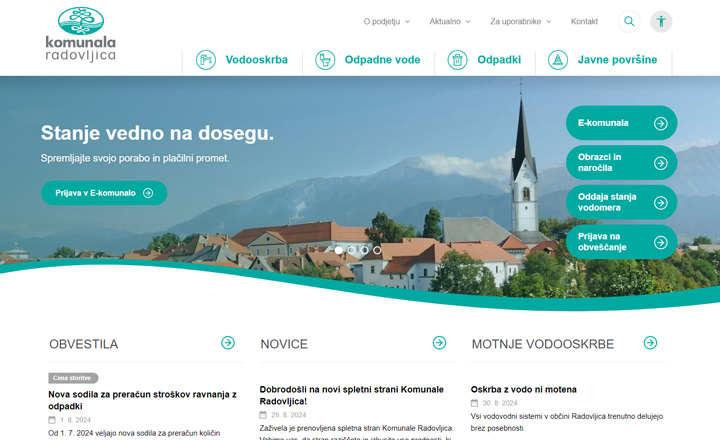Screen dimensions: 720x440
Task: Click the Stanje vedno na dosegu headline
Action: click(x=157, y=133)
